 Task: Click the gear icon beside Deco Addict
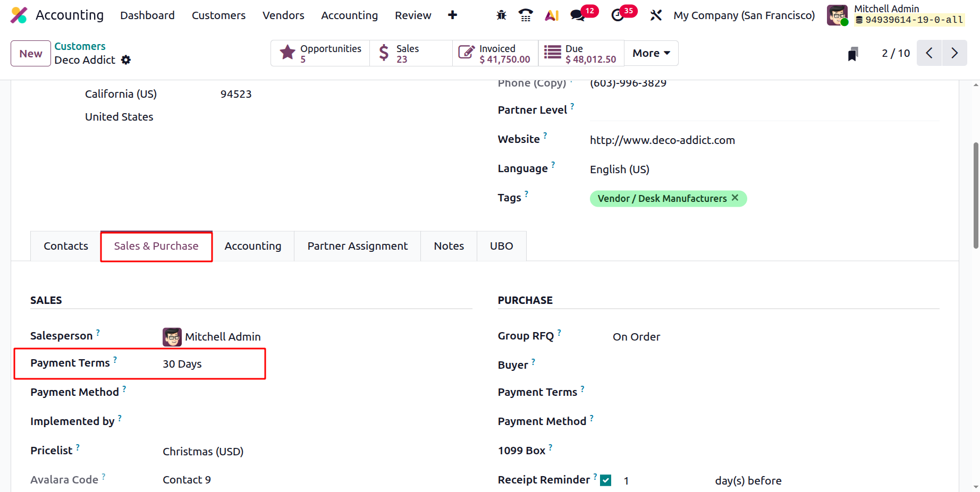(x=126, y=60)
